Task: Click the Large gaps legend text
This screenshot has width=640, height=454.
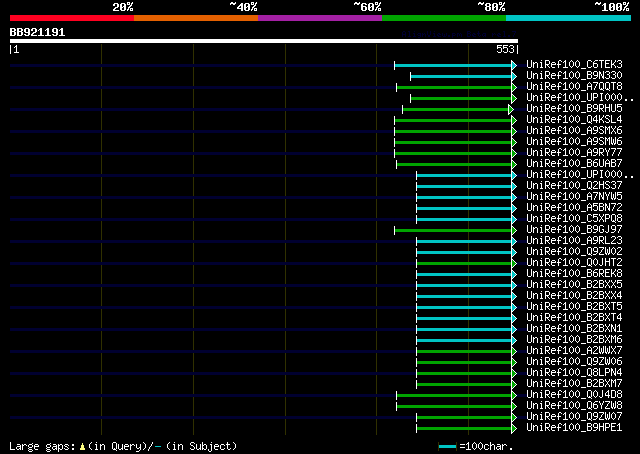Action: (x=42, y=446)
